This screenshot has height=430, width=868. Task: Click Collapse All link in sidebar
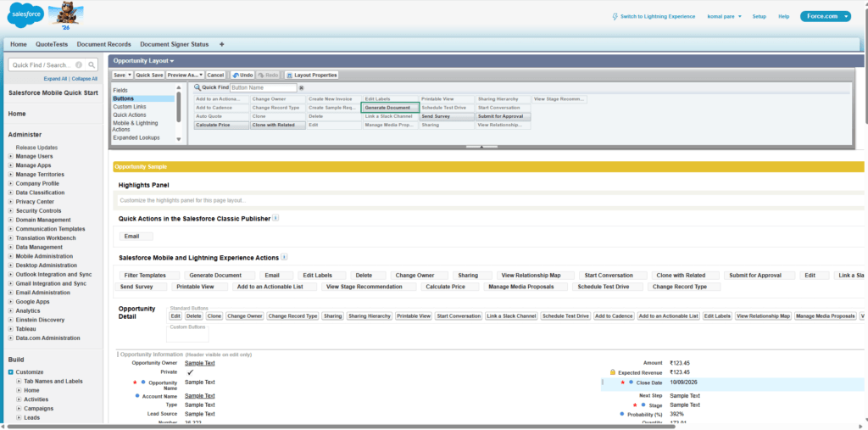click(84, 79)
